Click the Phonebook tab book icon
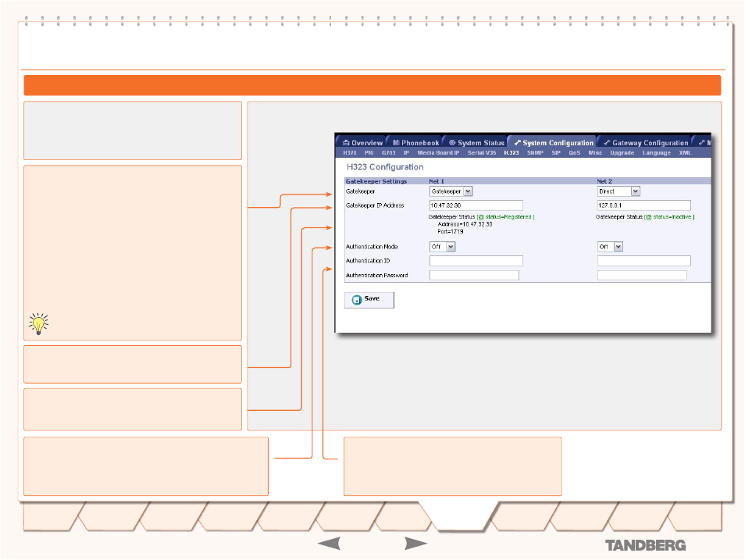This screenshot has width=745, height=560. [x=396, y=143]
